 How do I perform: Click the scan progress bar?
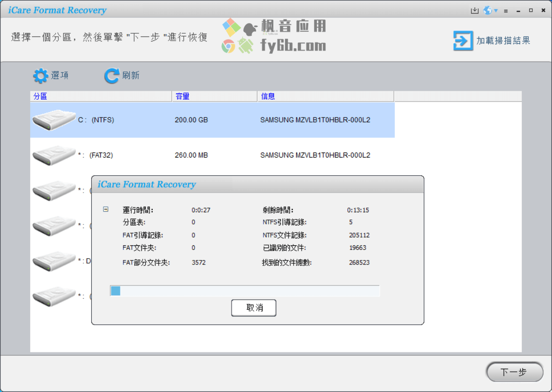[x=245, y=290]
